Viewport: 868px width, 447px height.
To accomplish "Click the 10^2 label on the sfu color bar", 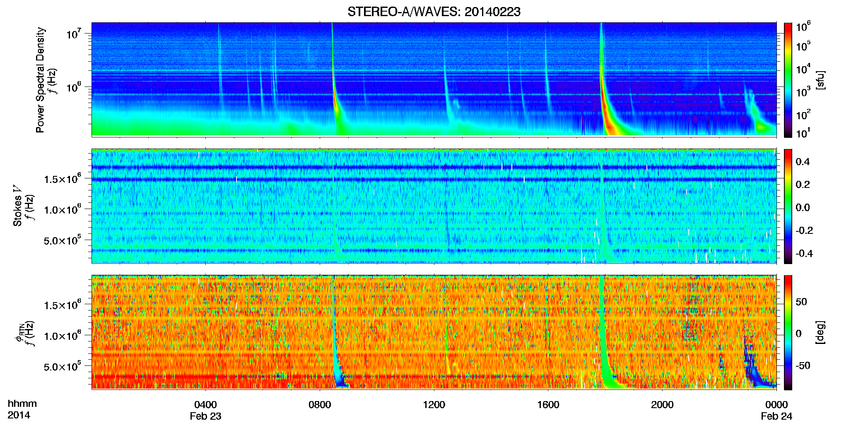I will click(x=803, y=115).
